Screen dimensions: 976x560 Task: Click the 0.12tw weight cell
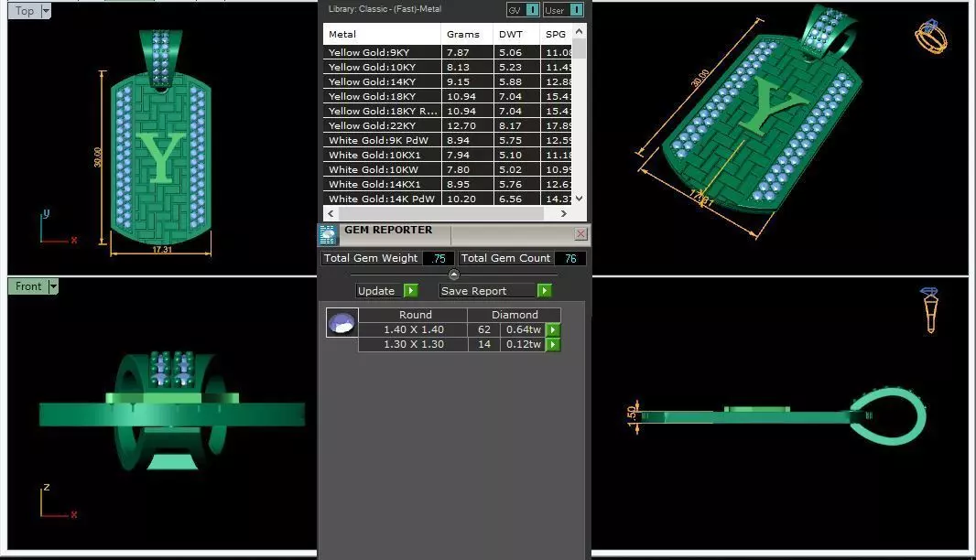pyautogui.click(x=523, y=344)
